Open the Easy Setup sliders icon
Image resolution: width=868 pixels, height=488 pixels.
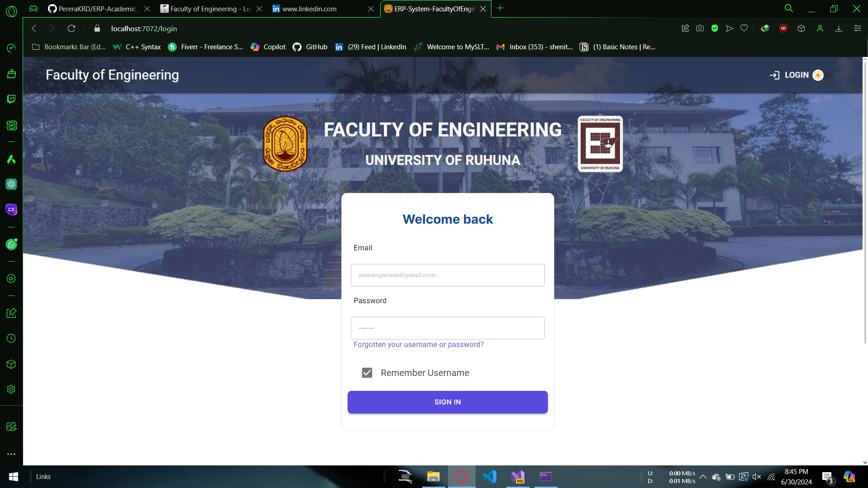(x=858, y=28)
